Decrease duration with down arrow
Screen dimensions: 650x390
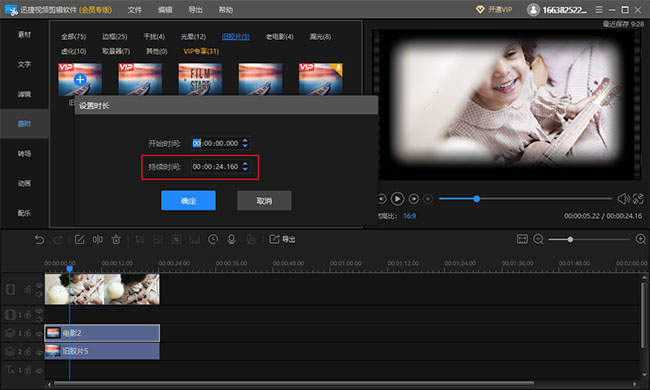pyautogui.click(x=245, y=169)
